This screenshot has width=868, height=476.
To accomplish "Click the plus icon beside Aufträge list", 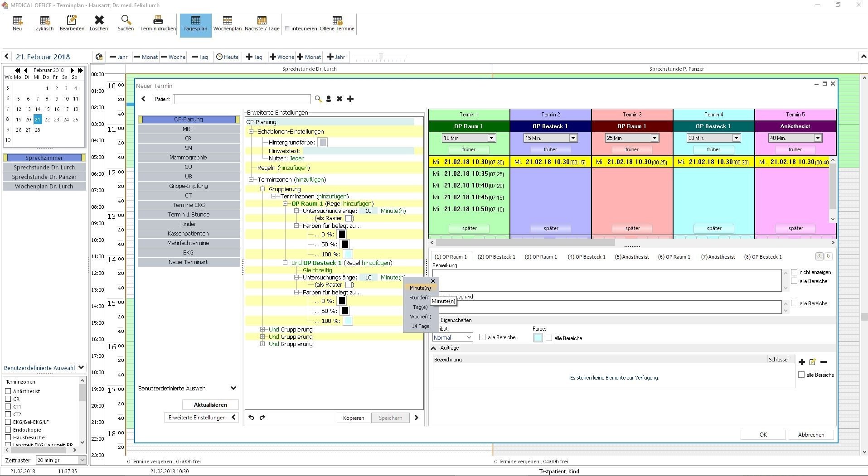I will pyautogui.click(x=802, y=362).
